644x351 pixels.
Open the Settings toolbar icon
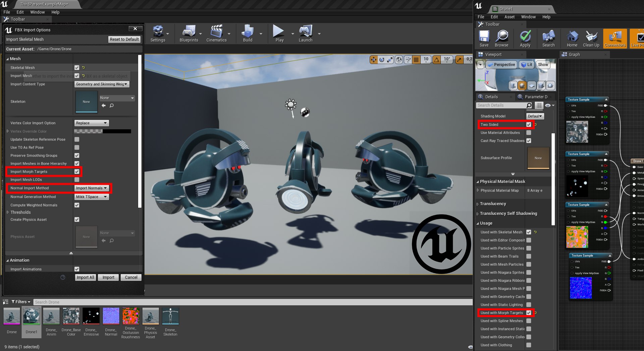coord(158,34)
